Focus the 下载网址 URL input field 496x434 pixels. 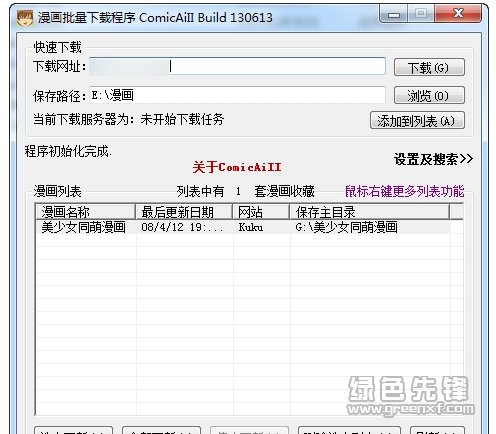pyautogui.click(x=237, y=66)
